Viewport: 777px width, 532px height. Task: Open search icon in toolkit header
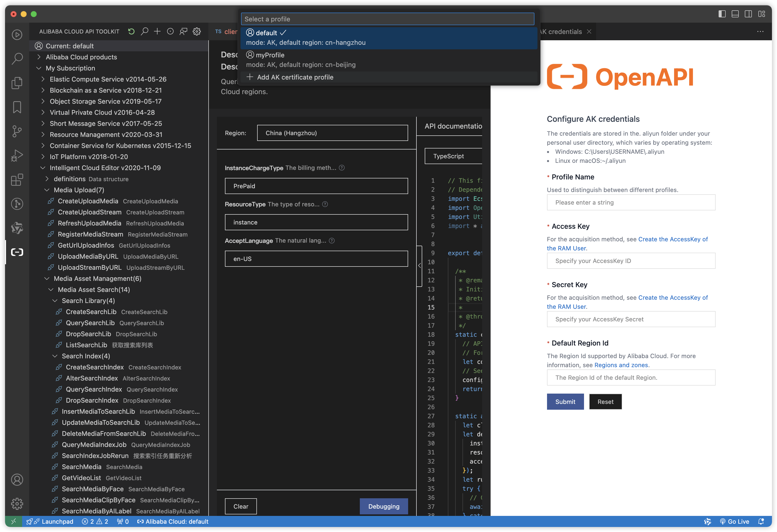click(x=144, y=31)
